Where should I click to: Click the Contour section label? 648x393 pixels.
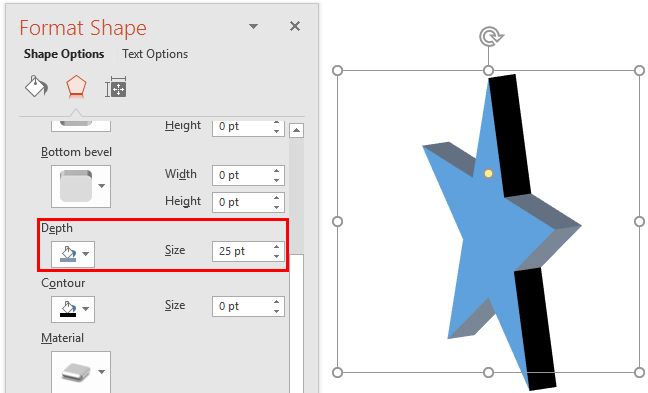coord(63,283)
